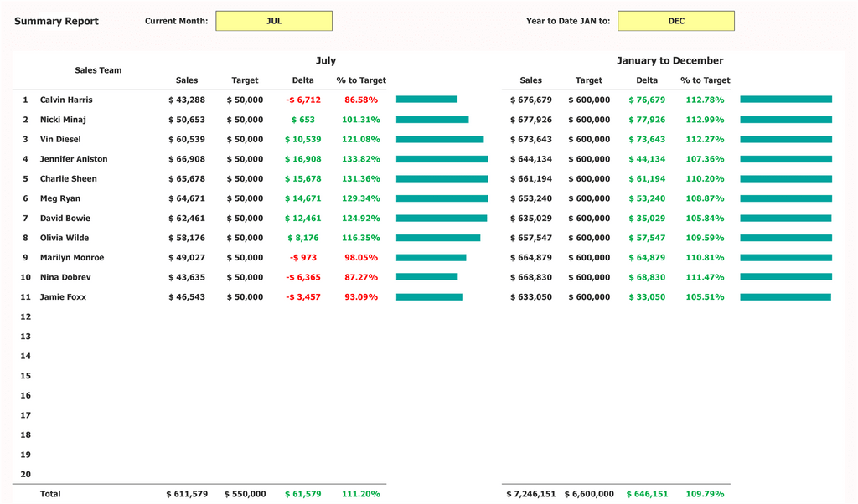Select empty row number 12
The height and width of the screenshot is (504, 858).
[x=25, y=316]
